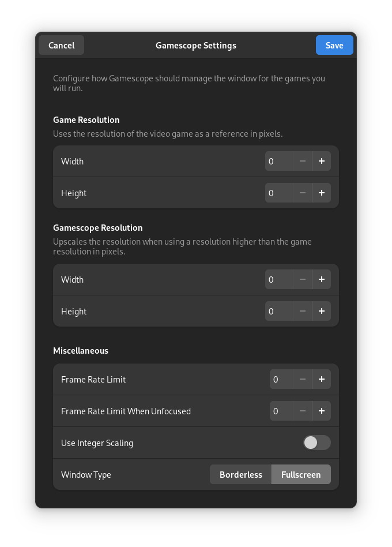Save the Gamescope settings
Image resolution: width=392 pixels, height=547 pixels.
coord(334,46)
